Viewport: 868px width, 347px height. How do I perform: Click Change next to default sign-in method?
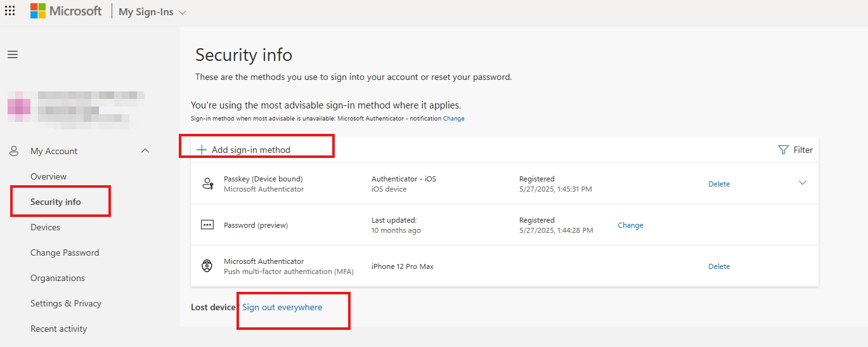(x=453, y=119)
